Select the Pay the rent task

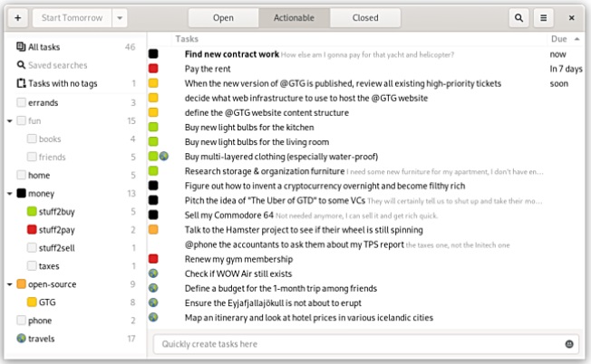coord(365,69)
